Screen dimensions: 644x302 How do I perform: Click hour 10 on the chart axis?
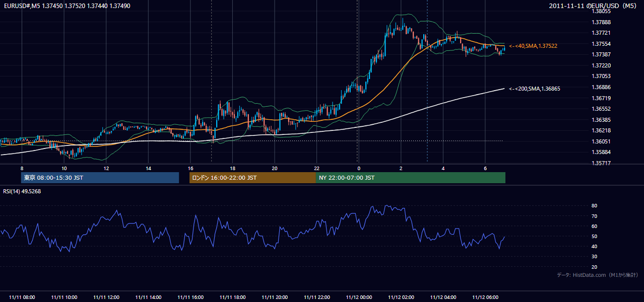tap(64, 168)
